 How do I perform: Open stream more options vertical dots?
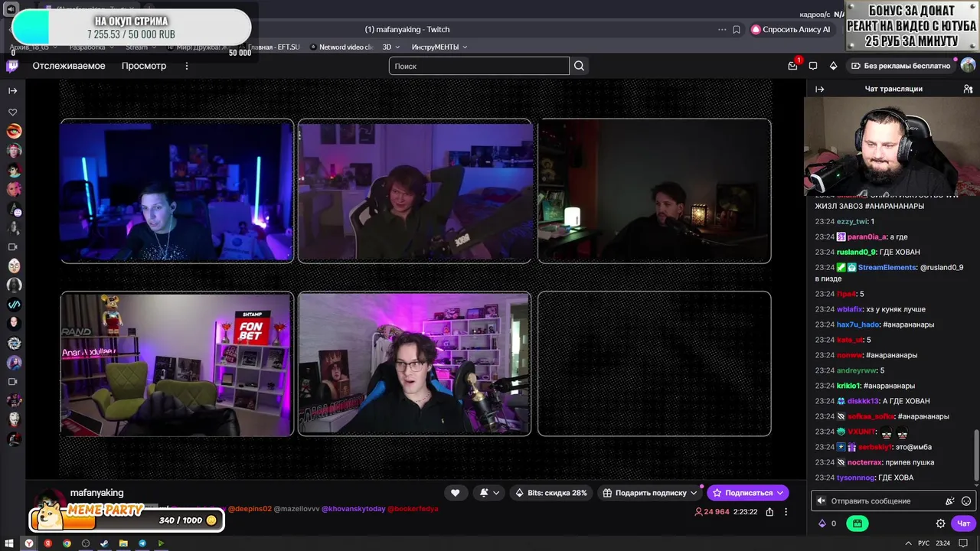coord(786,512)
